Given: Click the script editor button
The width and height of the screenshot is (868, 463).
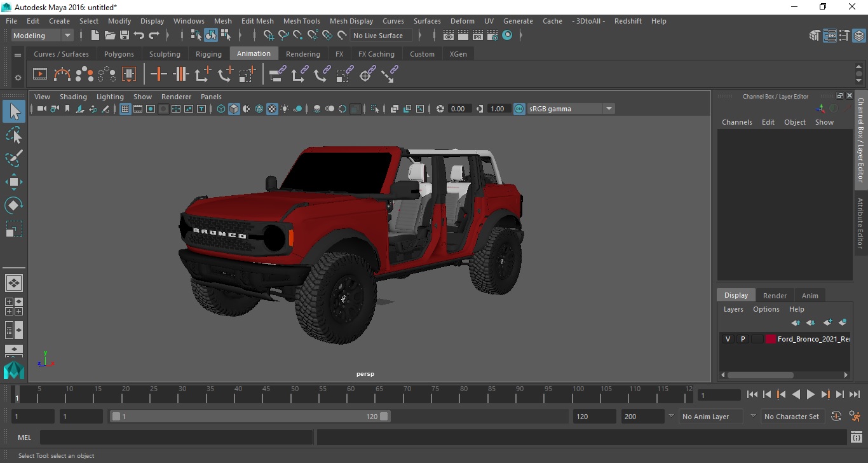Looking at the screenshot, I should (x=856, y=438).
